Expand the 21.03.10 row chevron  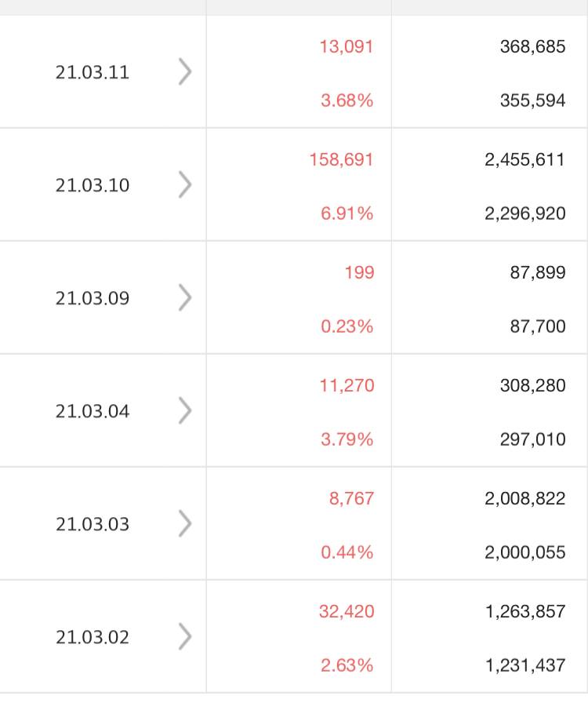coord(185,184)
